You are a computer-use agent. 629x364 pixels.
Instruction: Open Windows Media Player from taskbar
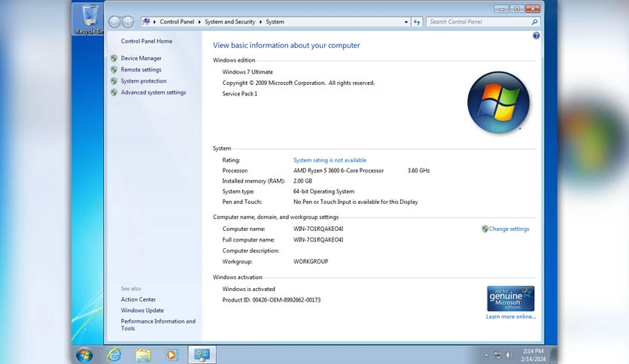click(x=172, y=355)
